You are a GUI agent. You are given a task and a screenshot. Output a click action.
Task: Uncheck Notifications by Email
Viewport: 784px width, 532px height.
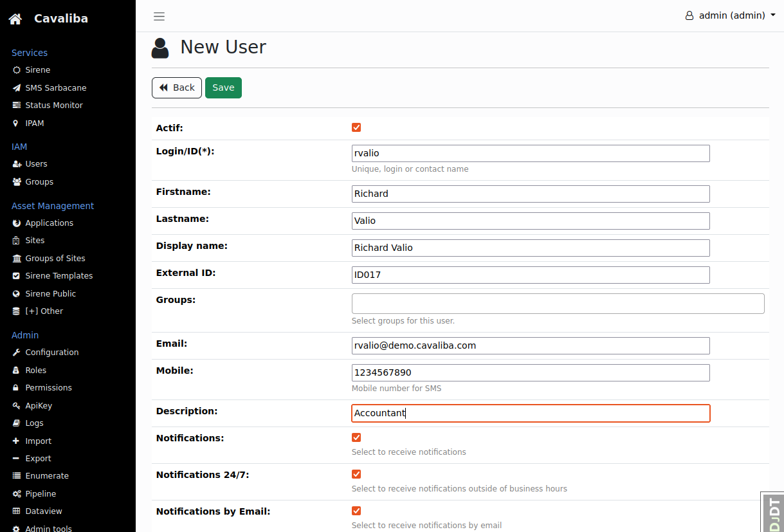[x=356, y=511]
